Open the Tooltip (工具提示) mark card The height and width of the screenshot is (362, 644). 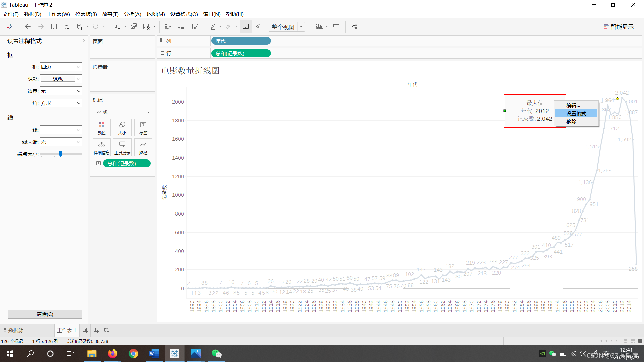pyautogui.click(x=122, y=147)
